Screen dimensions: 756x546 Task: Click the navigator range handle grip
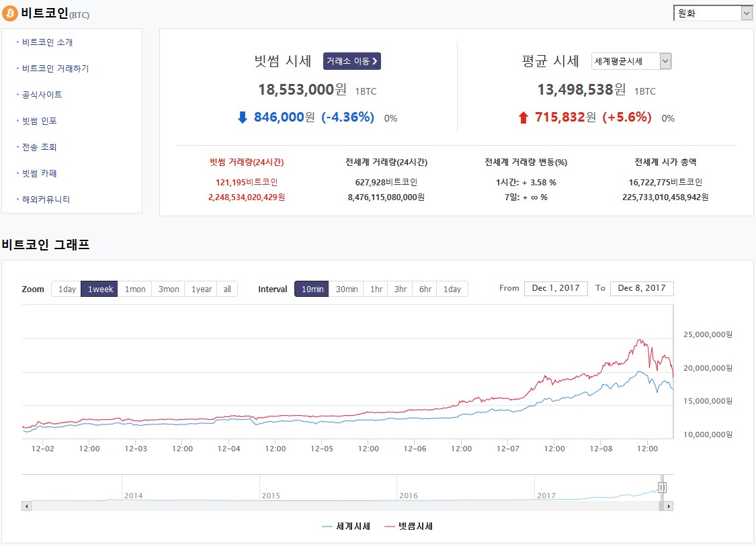pyautogui.click(x=662, y=488)
